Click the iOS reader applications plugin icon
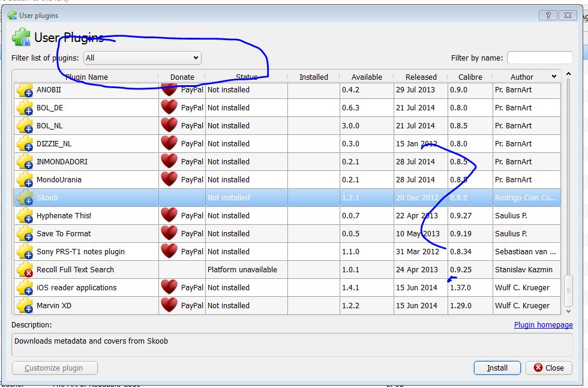588x388 pixels. click(25, 288)
